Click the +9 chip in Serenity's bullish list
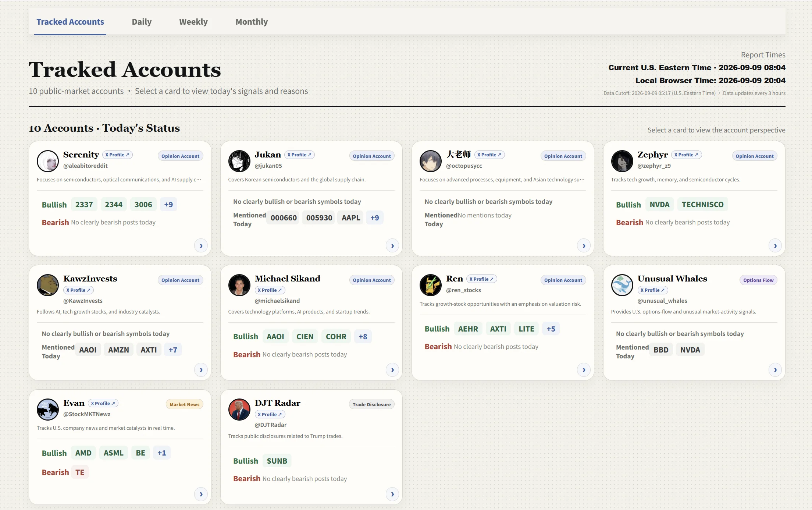Viewport: 812px width, 510px height. [168, 205]
